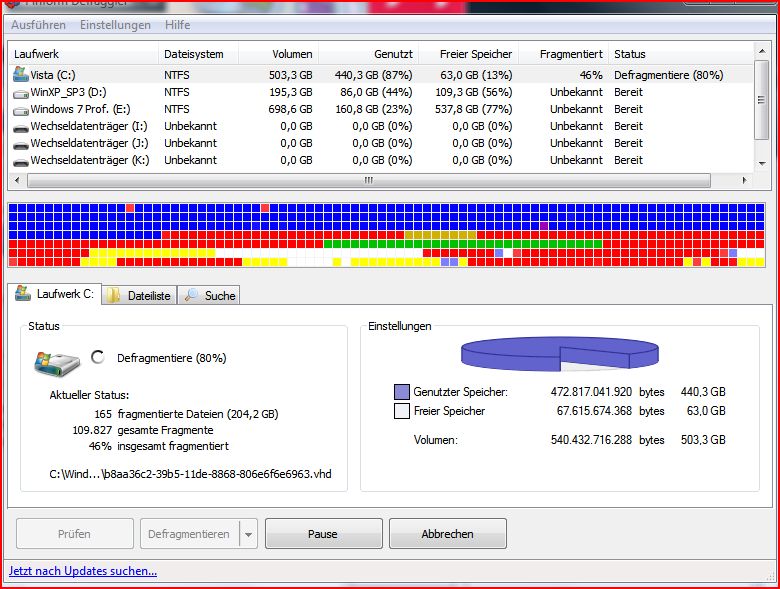The image size is (780, 589).
Task: Click the Wechseldatenträger (J:) removable drive icon
Action: (x=21, y=145)
